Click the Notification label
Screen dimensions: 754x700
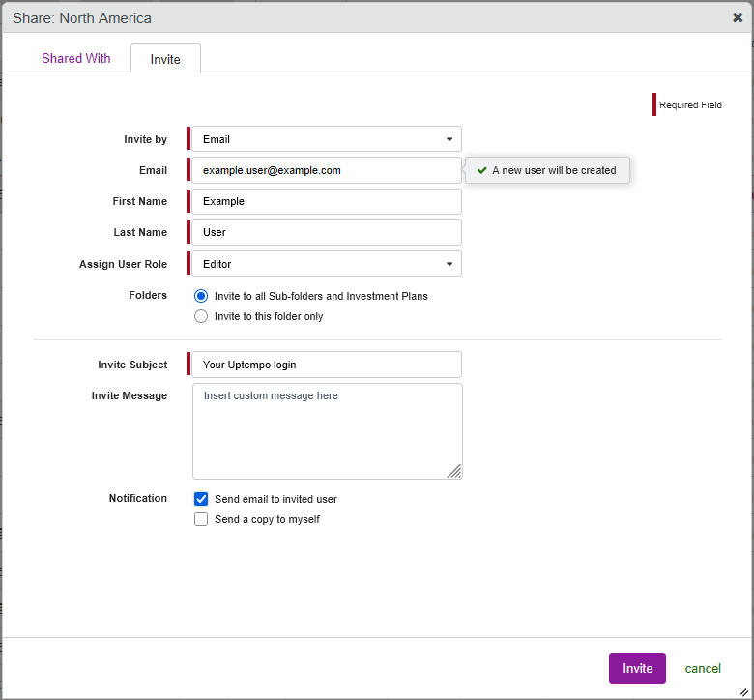coord(138,498)
